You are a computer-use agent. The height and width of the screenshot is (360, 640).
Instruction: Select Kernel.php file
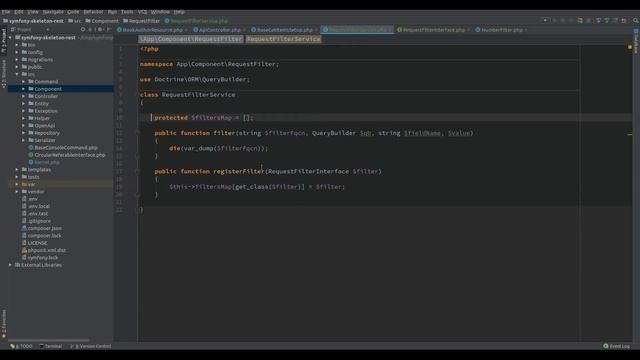click(x=47, y=162)
